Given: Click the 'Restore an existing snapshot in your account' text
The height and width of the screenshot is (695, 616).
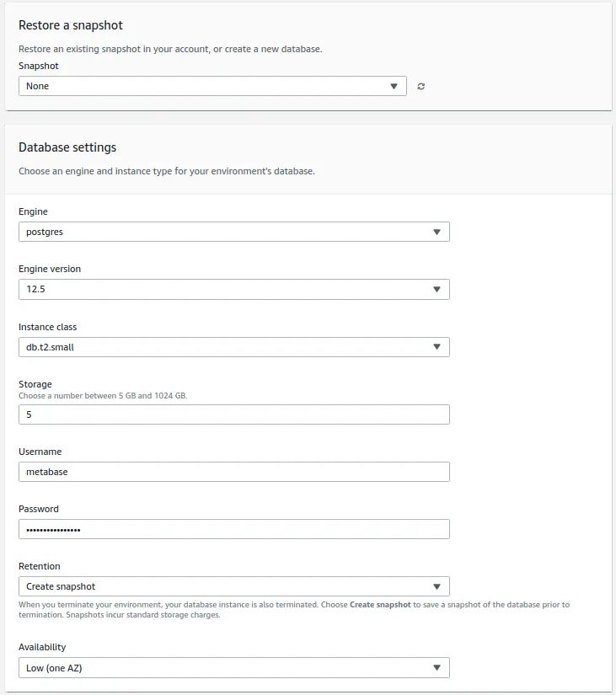Looking at the screenshot, I should click(x=170, y=49).
